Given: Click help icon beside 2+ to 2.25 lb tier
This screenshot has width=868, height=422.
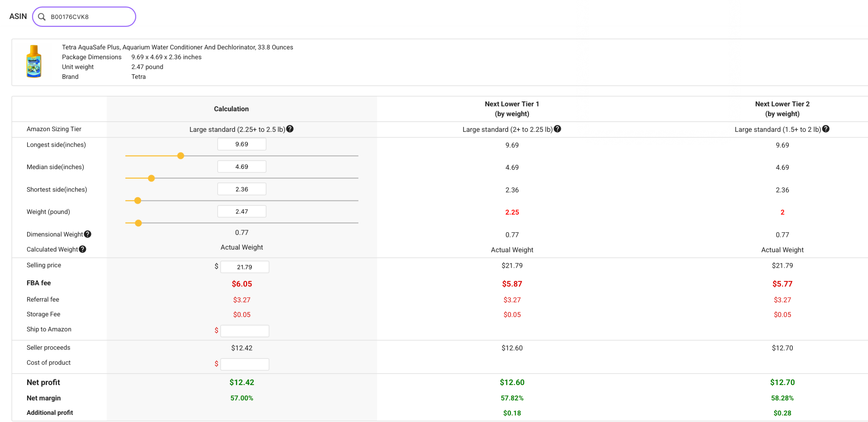Looking at the screenshot, I should pos(557,129).
